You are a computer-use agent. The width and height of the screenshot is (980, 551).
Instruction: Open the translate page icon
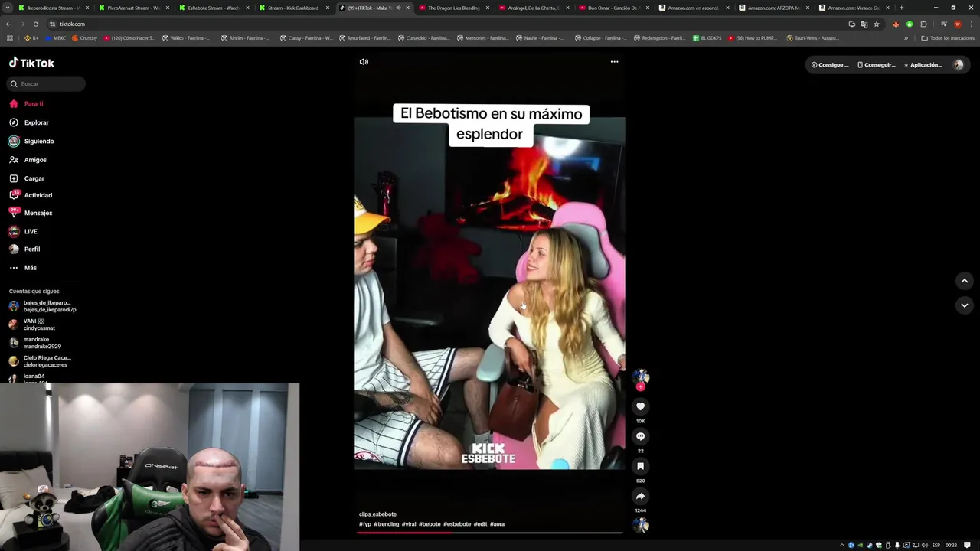[864, 24]
